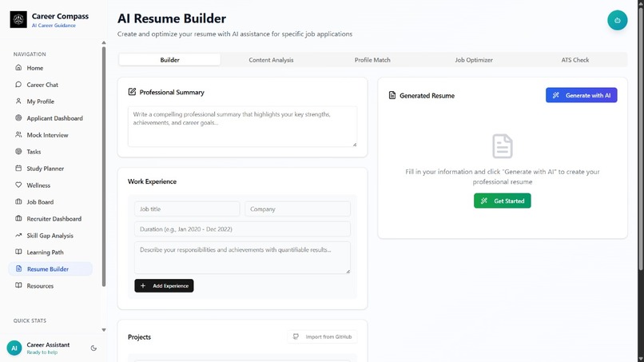This screenshot has height=362, width=644.
Task: Open Applicant Dashboard sidebar icon
Action: coord(18,118)
